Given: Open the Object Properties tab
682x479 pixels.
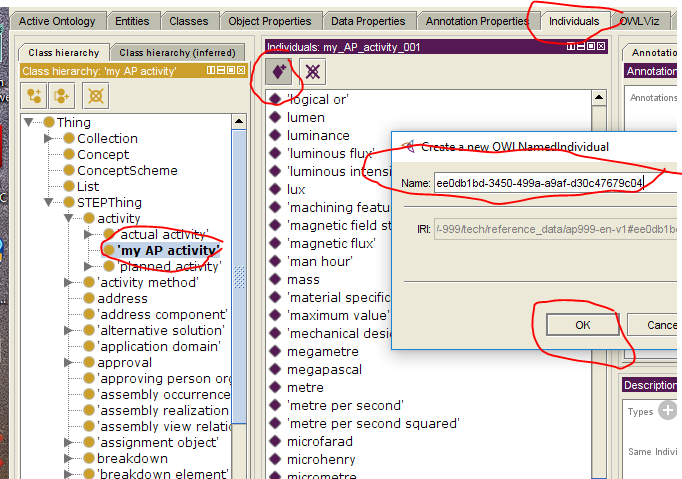Looking at the screenshot, I should coord(269,21).
